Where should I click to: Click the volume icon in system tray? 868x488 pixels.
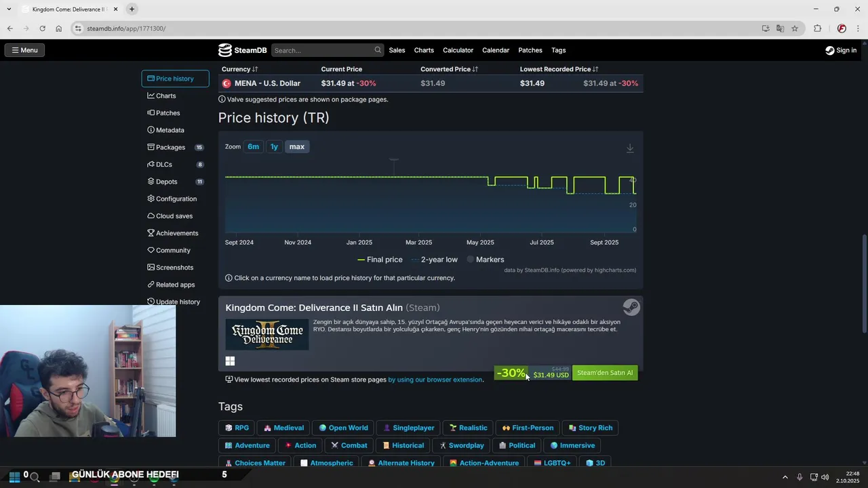coord(825,477)
